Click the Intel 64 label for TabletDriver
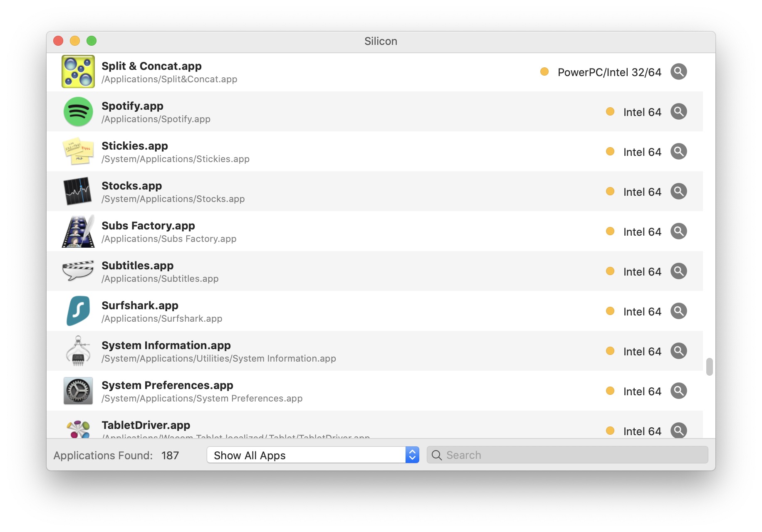Image resolution: width=762 pixels, height=532 pixels. (x=642, y=431)
